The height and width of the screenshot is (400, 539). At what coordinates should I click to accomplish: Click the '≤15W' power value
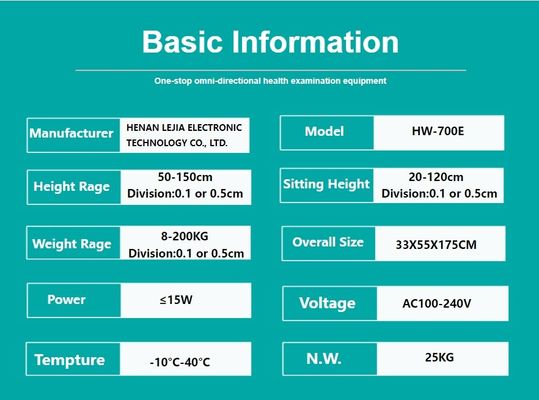[x=176, y=300]
